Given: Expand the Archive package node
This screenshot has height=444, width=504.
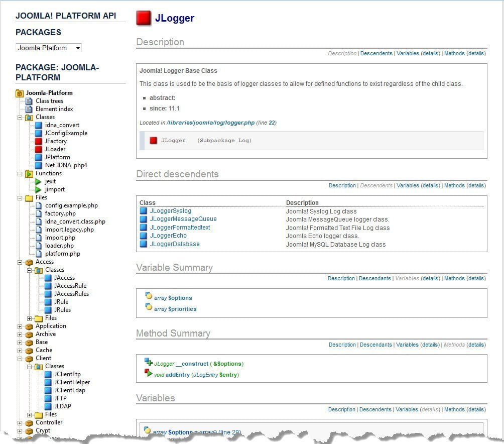Looking at the screenshot, I should tap(20, 335).
